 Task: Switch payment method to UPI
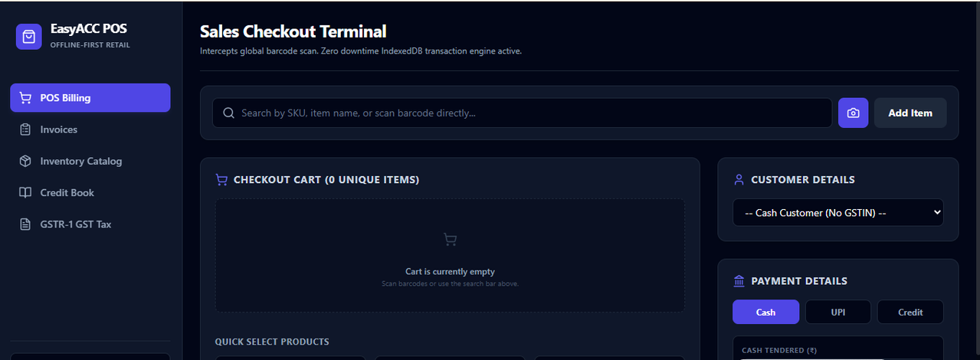pos(837,312)
